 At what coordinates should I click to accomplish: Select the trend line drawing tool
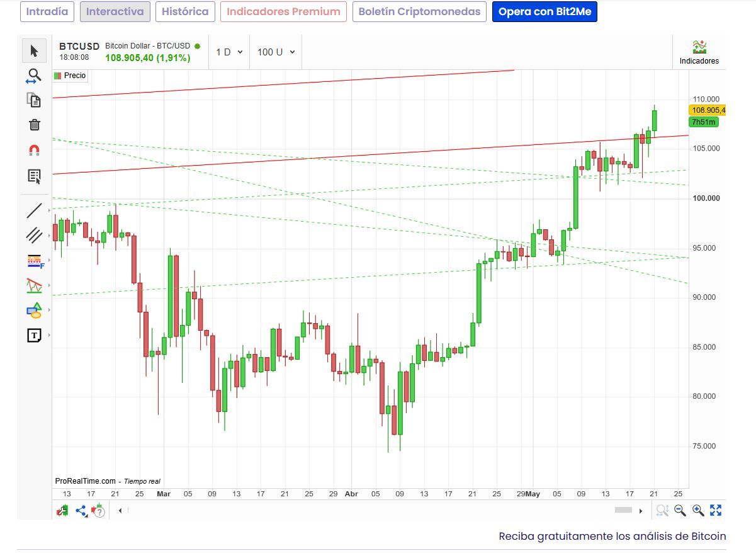[x=34, y=211]
